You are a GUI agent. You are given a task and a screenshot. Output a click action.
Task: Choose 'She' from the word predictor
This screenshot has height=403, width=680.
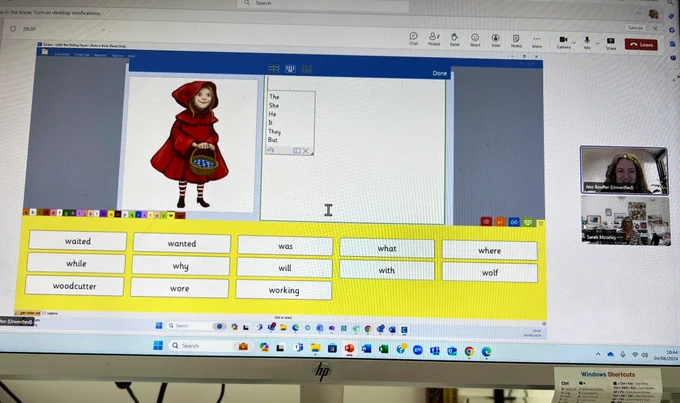274,105
